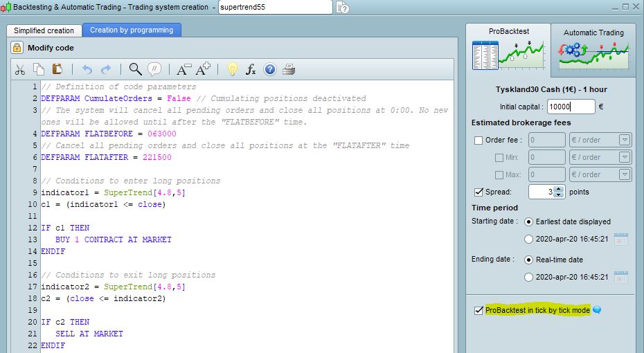Toggle the Min order fee checkbox
This screenshot has width=644, height=353.
tap(499, 158)
